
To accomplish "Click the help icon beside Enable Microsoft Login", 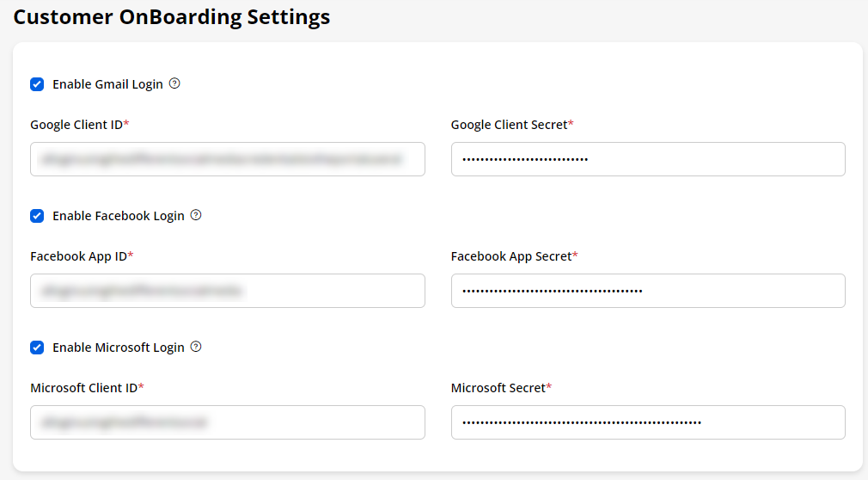I will (196, 347).
